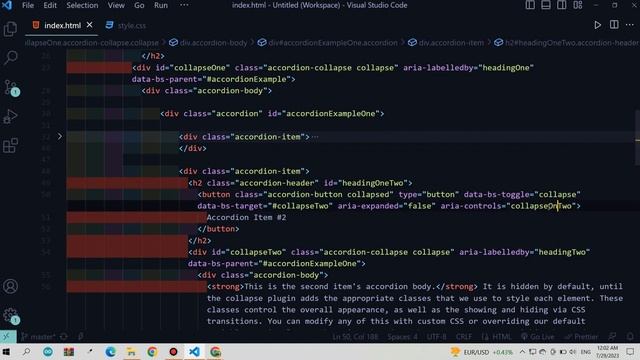
Task: Open Windows taskbar search
Action: pyautogui.click(x=27, y=352)
